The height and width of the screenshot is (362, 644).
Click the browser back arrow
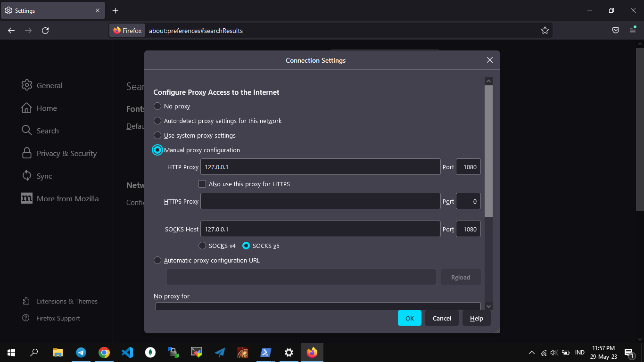11,31
